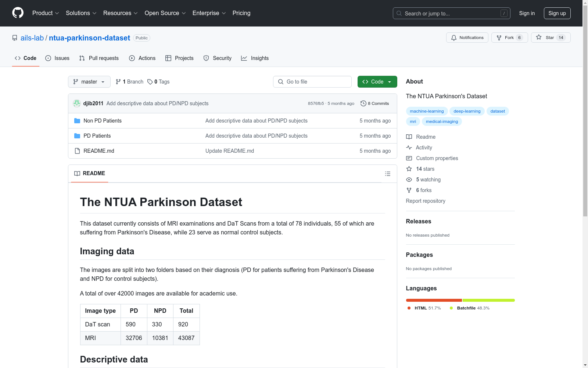Click the Batchfile 48.3% language legend
588x368 pixels.
[470, 308]
